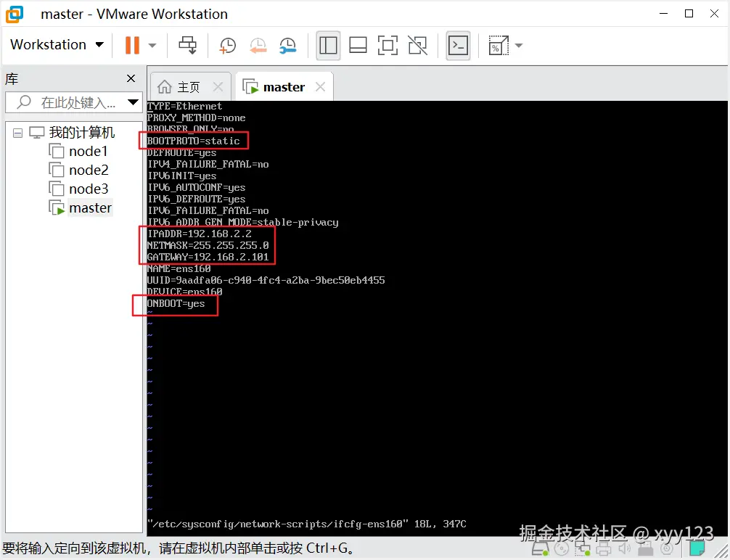This screenshot has height=560, width=730.
Task: Click the USB device status icon
Action: click(645, 549)
